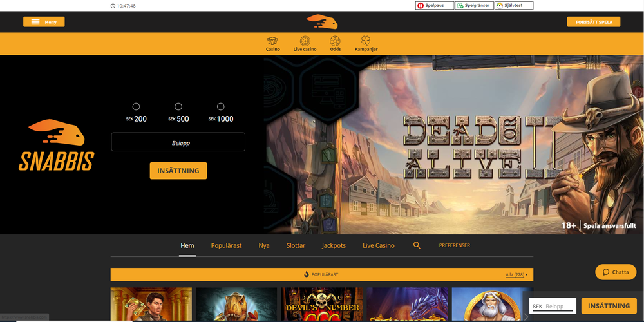Switch to the Jackpots tab
644x322 pixels.
[x=334, y=245]
